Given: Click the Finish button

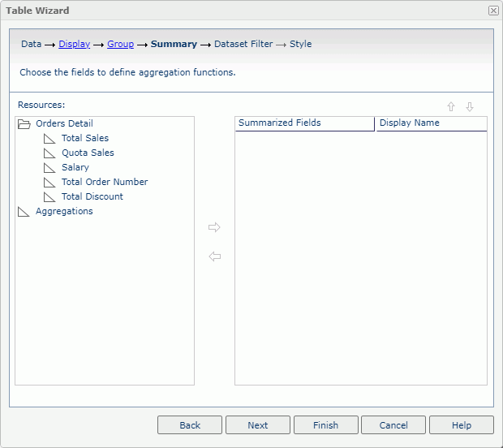Looking at the screenshot, I should (325, 425).
